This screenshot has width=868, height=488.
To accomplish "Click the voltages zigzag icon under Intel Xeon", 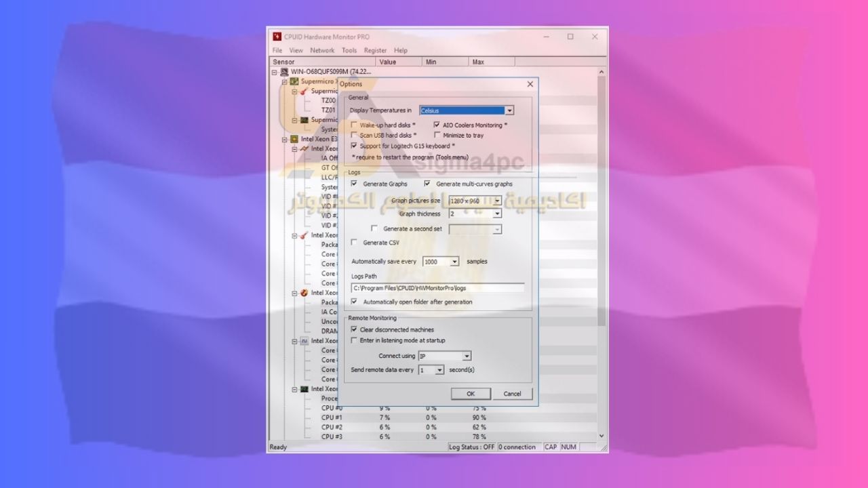I will pyautogui.click(x=304, y=148).
